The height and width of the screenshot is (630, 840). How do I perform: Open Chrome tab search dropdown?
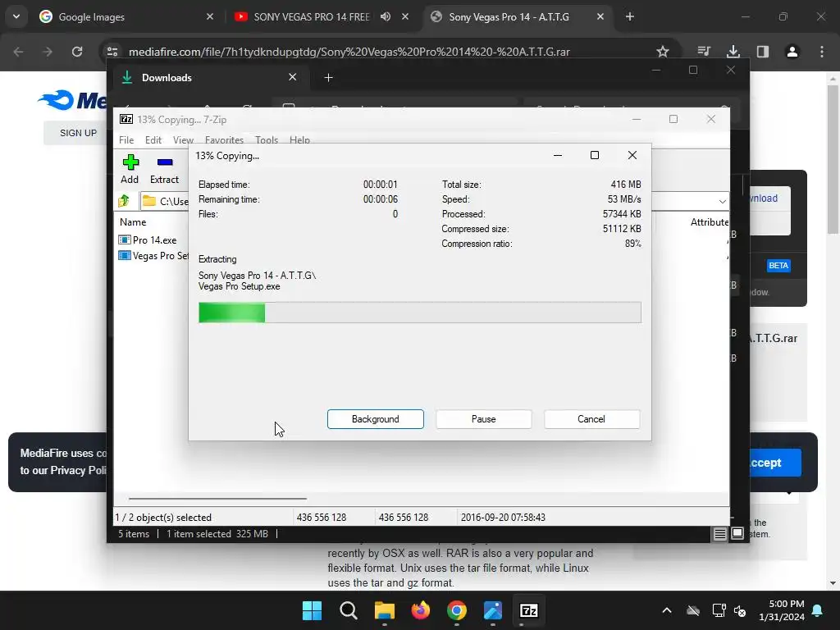click(x=16, y=16)
